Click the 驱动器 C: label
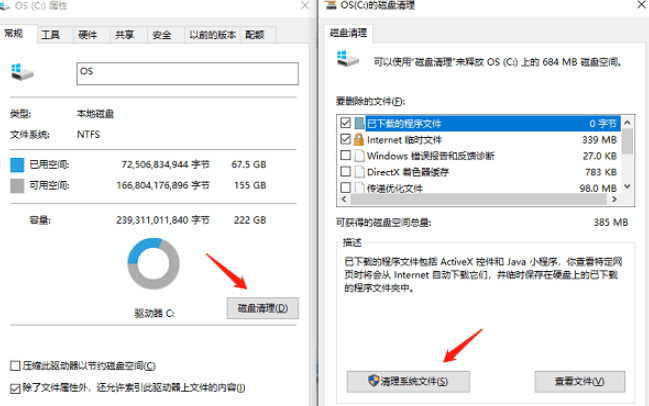 [x=154, y=313]
